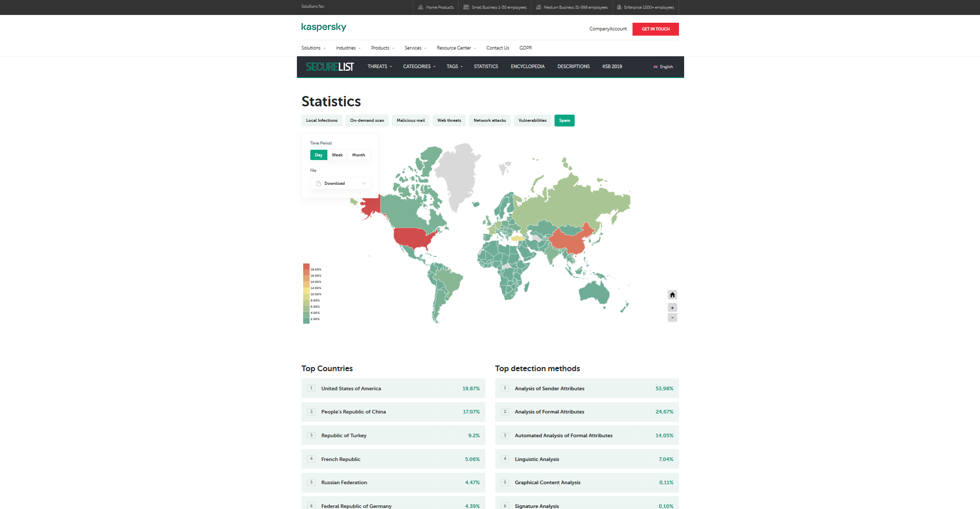Go to ENCYCLOPEDIA
The height and width of the screenshot is (509, 980).
click(x=528, y=67)
